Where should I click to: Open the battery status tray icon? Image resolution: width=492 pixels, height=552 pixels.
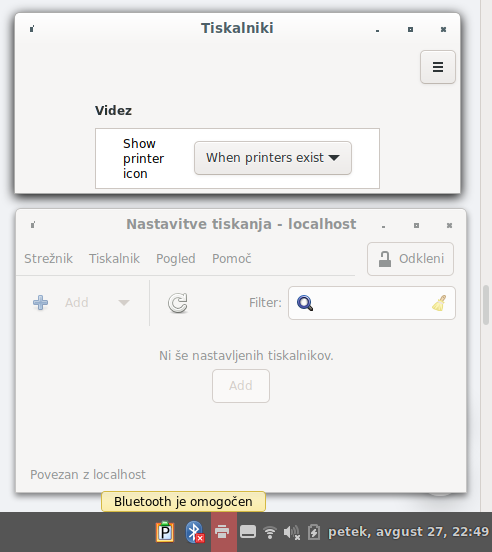click(314, 532)
